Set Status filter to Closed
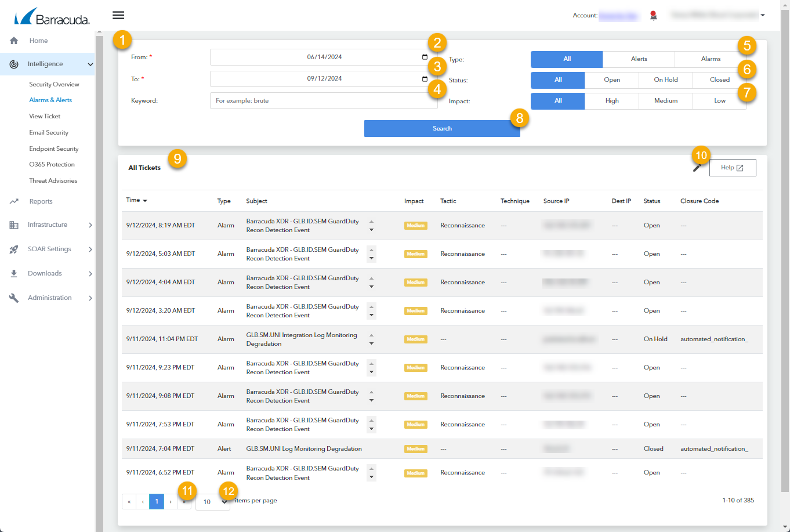The width and height of the screenshot is (790, 532). pos(720,80)
